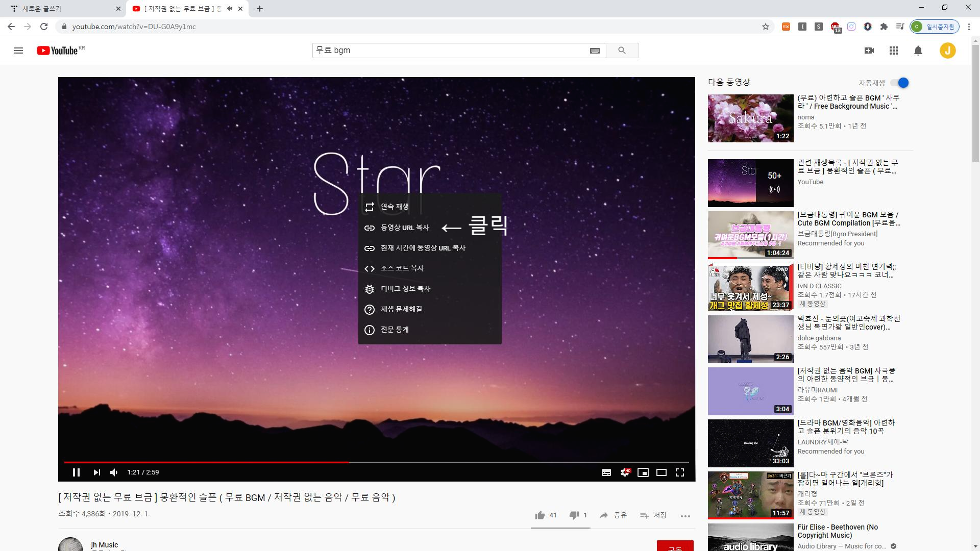
Task: Open the jh Music channel name
Action: [x=104, y=545]
